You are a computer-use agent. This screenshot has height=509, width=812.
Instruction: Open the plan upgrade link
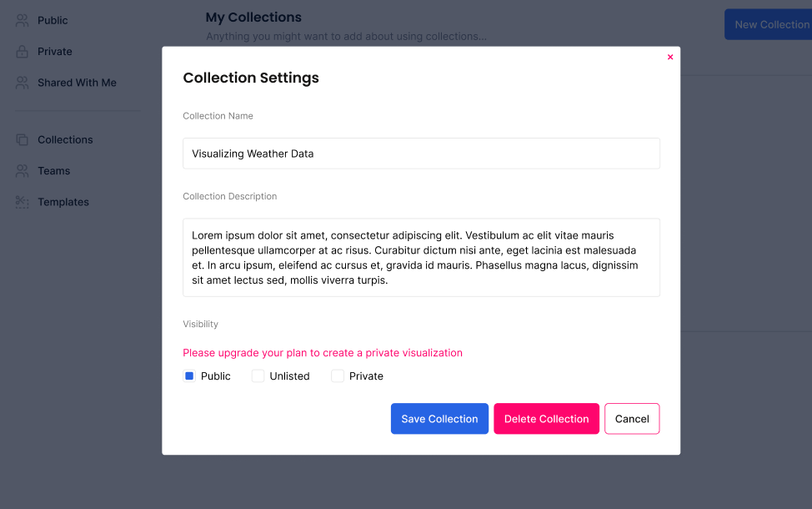(323, 352)
